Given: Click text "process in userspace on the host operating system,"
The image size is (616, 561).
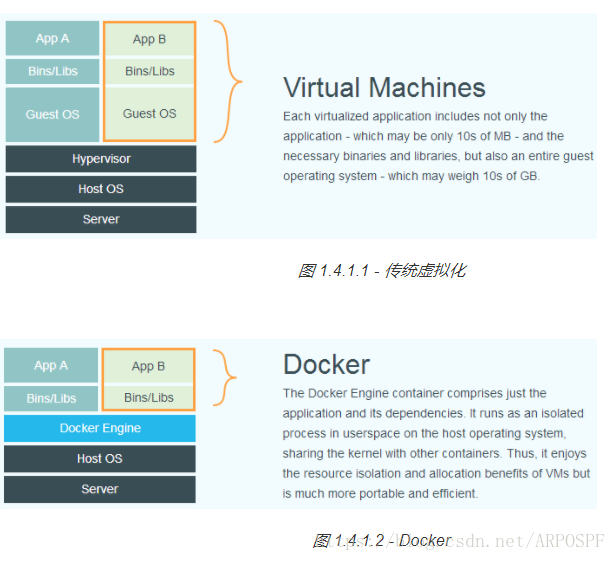Looking at the screenshot, I should point(424,433).
